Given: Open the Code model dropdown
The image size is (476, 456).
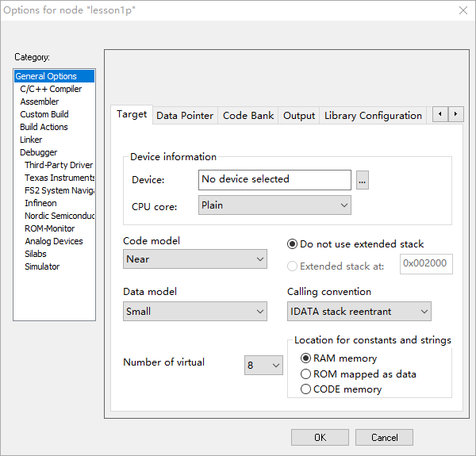Looking at the screenshot, I should (195, 259).
